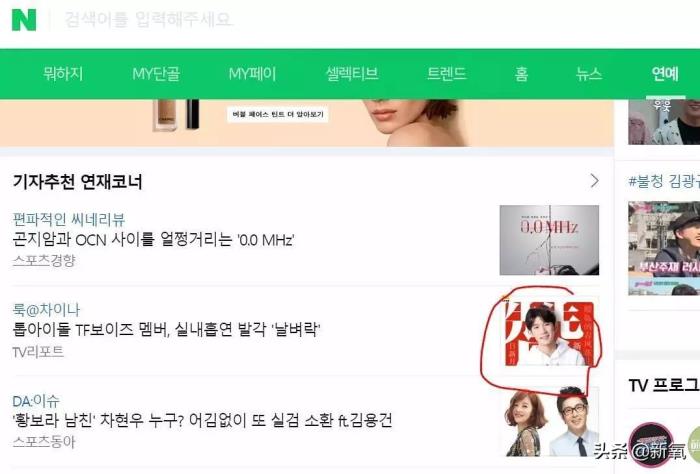Click the 더 알아보기 banner button
700x474 pixels.
coord(278,114)
